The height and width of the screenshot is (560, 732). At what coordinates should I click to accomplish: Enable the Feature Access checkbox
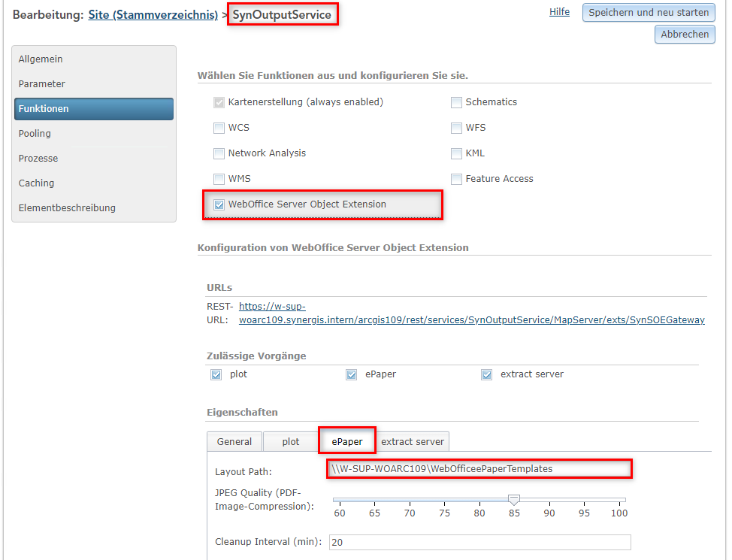click(x=456, y=179)
